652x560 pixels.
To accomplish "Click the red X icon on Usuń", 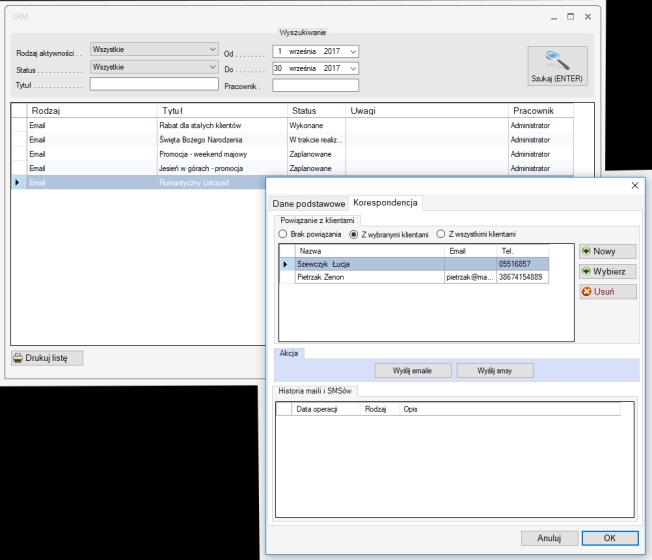I will pyautogui.click(x=586, y=291).
